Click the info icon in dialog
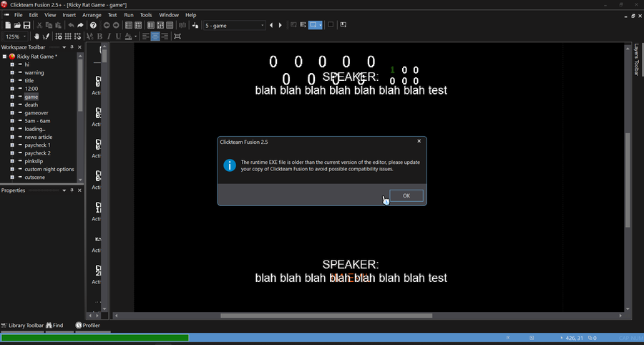 [230, 165]
